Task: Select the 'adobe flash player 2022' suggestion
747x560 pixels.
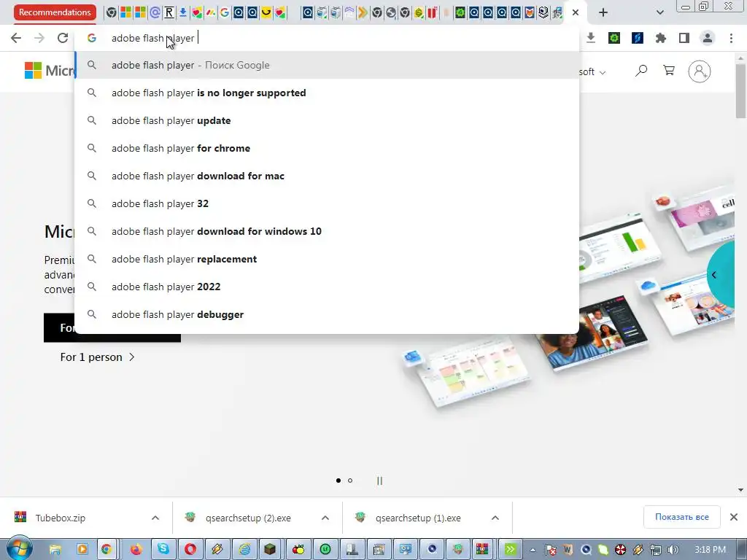Action: [x=327, y=287]
